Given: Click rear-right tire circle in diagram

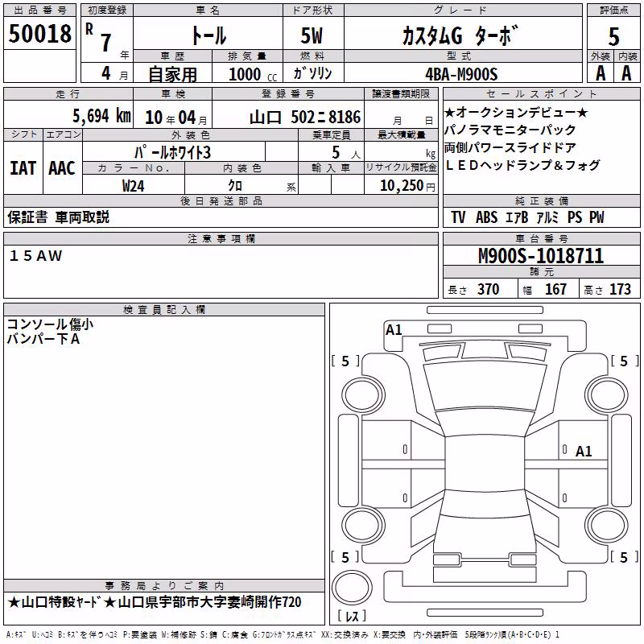Looking at the screenshot, I should pyautogui.click(x=607, y=526).
